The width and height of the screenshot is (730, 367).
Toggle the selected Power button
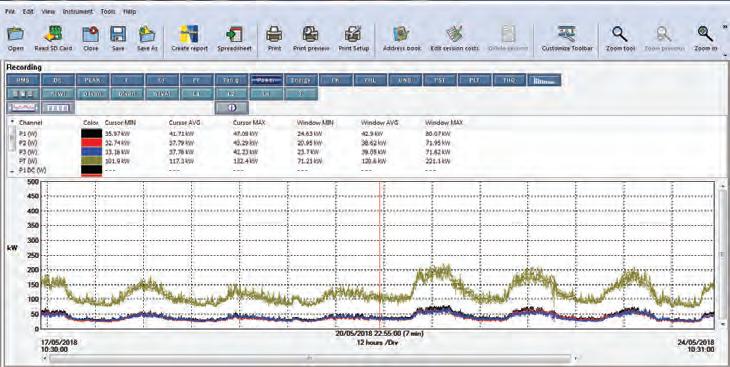point(266,80)
